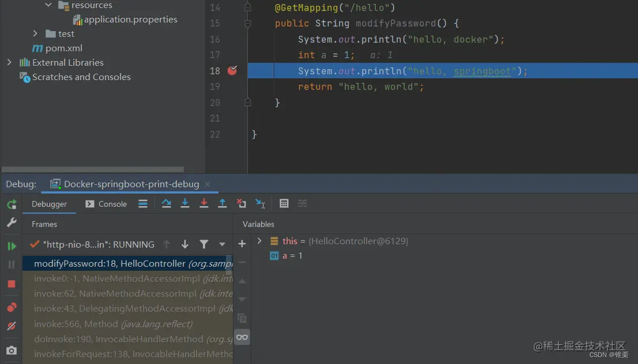Run to Cursor icon
Screen dimensions: 638x364
click(x=261, y=203)
